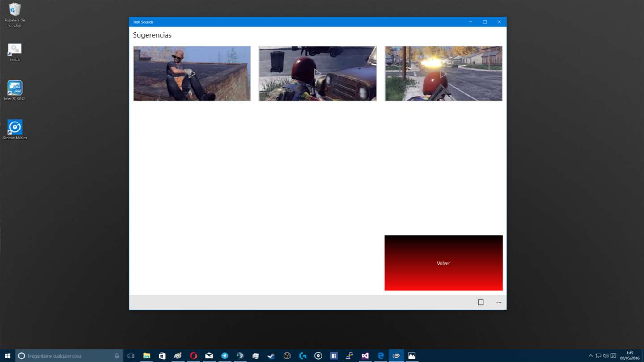Open the Photos app from the taskbar
The width and height of the screenshot is (644, 362).
pos(412,356)
